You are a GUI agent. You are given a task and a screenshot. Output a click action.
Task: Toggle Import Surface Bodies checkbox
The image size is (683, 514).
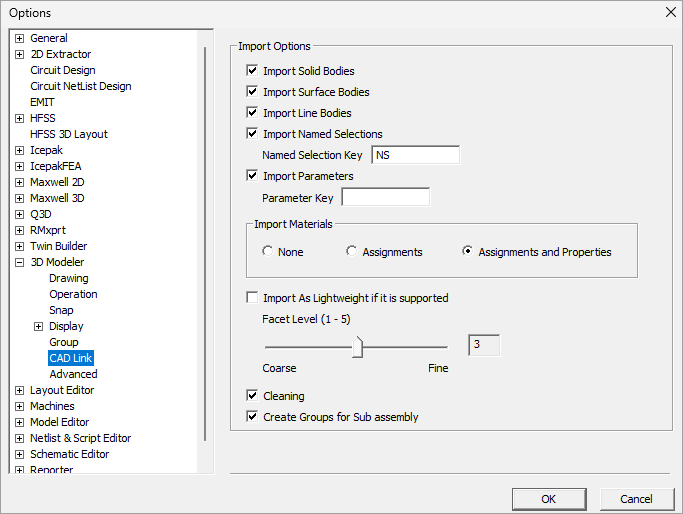[x=252, y=91]
